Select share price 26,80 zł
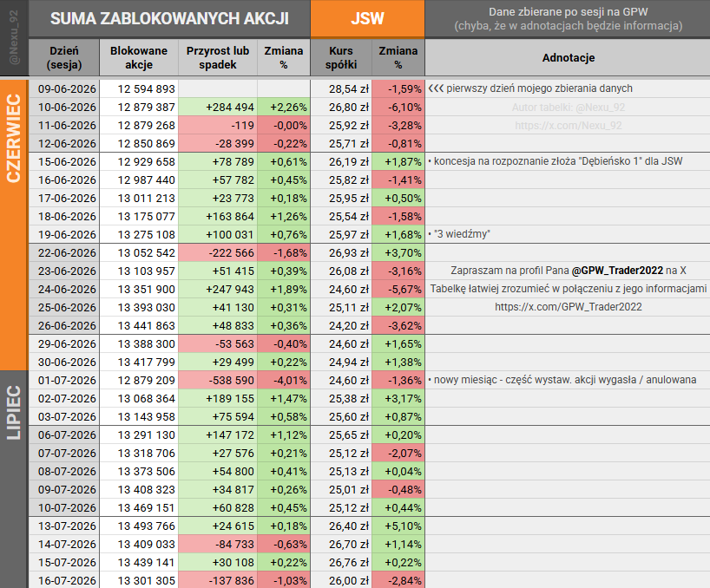The height and width of the screenshot is (588, 710). pyautogui.click(x=341, y=108)
